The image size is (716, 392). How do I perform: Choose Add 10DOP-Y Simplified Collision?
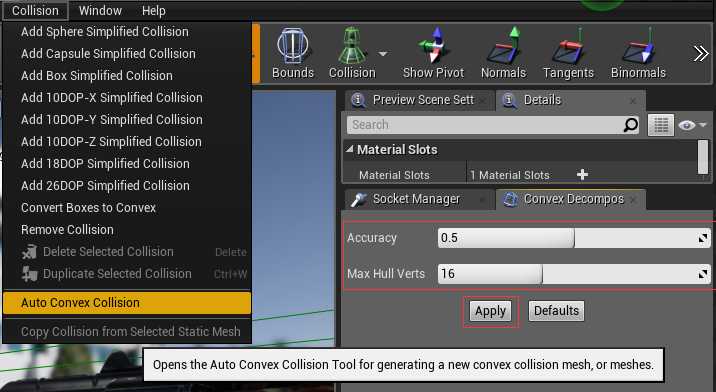[x=127, y=119]
